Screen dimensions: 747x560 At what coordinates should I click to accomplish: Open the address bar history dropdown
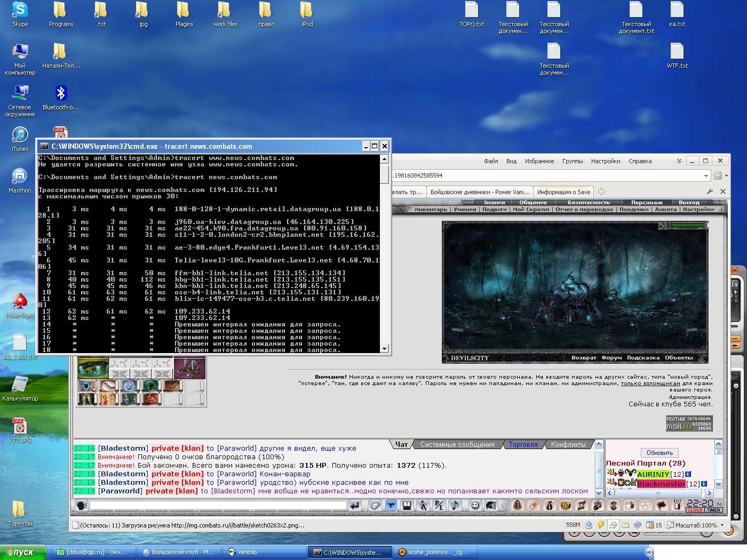706,175
